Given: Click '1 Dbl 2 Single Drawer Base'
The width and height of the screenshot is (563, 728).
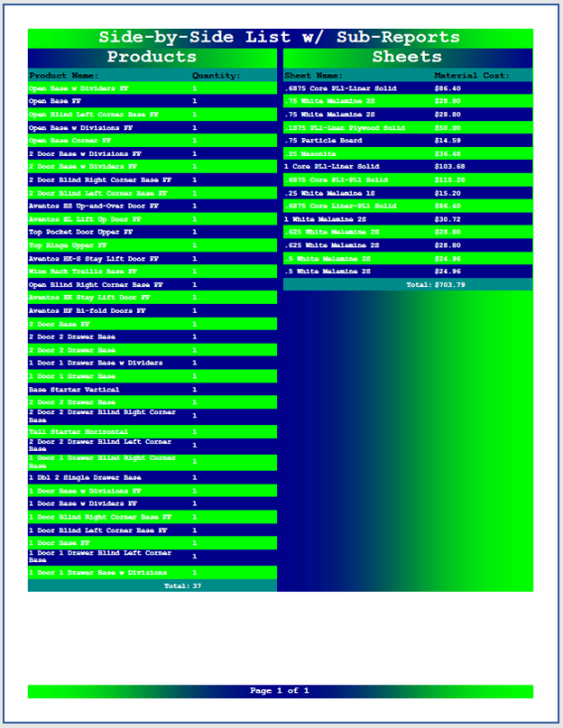Looking at the screenshot, I should [x=85, y=477].
